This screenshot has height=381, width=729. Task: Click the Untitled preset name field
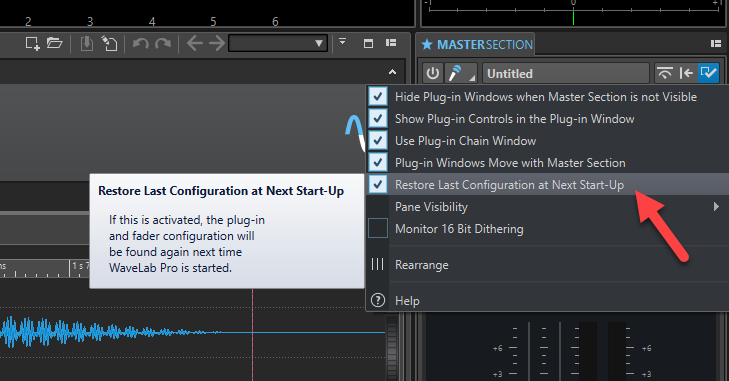(x=566, y=74)
